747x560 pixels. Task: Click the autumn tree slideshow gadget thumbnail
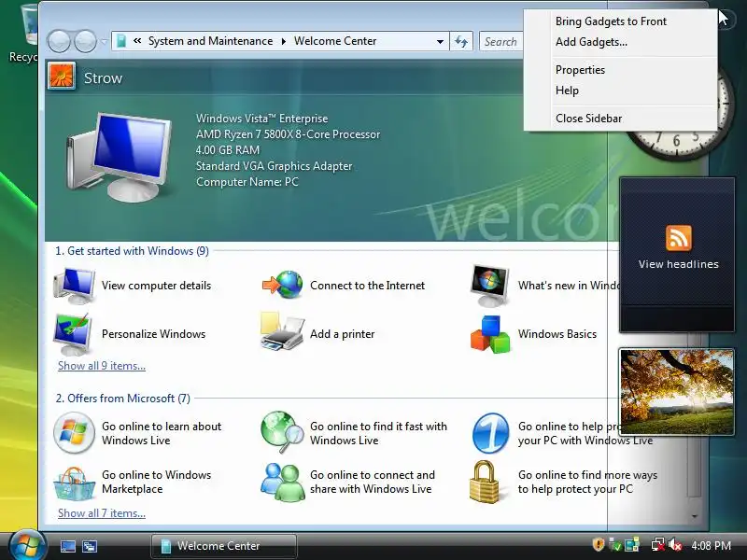pyautogui.click(x=676, y=391)
